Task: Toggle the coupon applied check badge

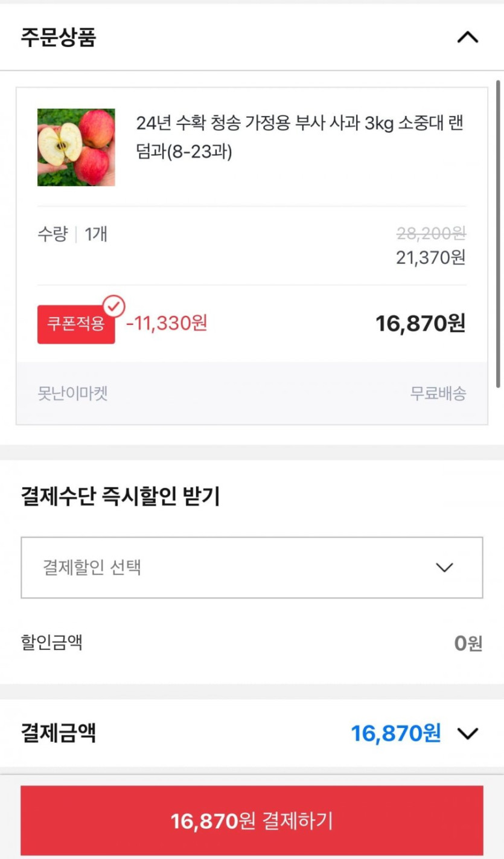Action: click(x=113, y=306)
